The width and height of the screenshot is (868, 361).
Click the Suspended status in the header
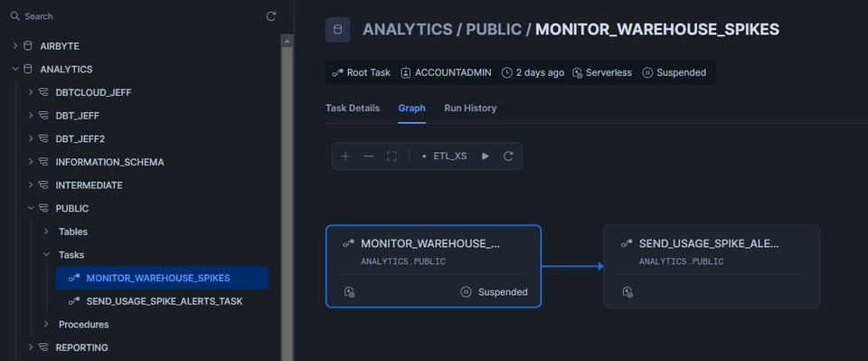click(x=674, y=72)
